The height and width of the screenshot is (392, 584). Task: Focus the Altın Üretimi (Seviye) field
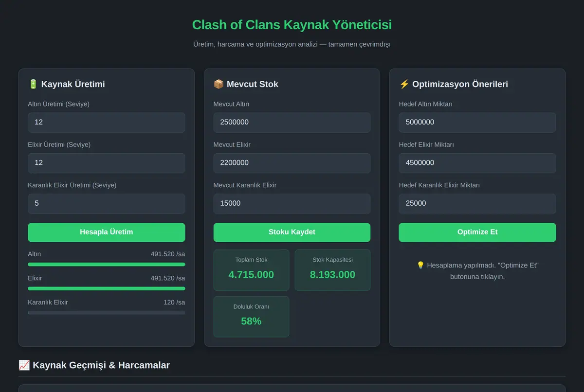[107, 123]
